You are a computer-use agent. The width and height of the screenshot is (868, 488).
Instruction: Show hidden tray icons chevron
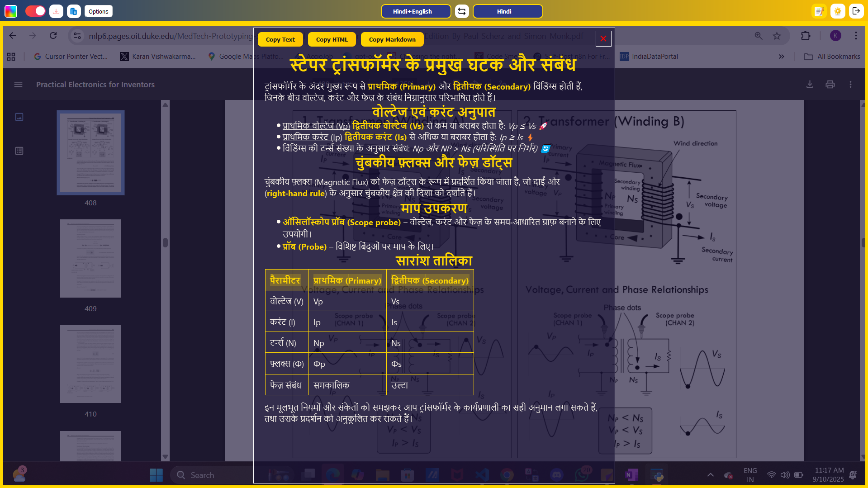click(x=710, y=475)
